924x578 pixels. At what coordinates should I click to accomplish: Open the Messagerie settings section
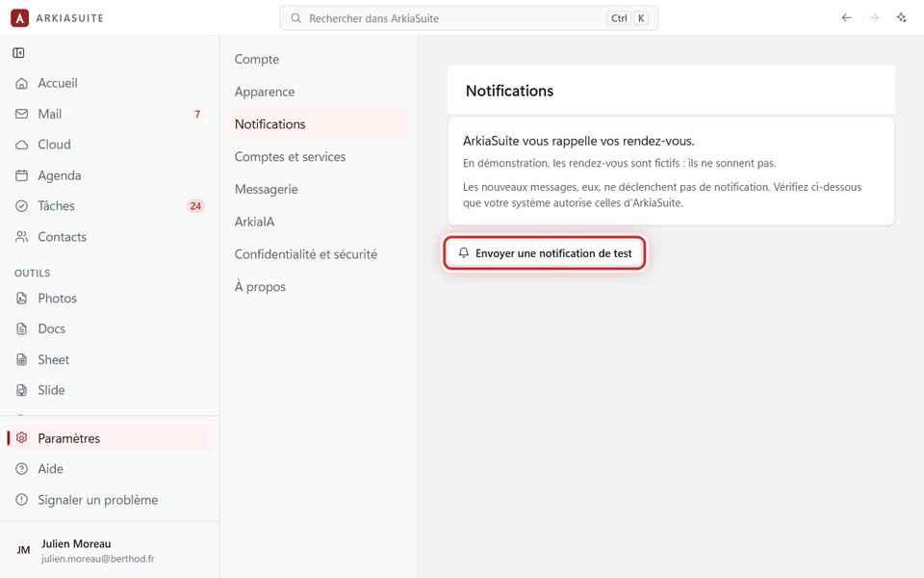point(319,189)
